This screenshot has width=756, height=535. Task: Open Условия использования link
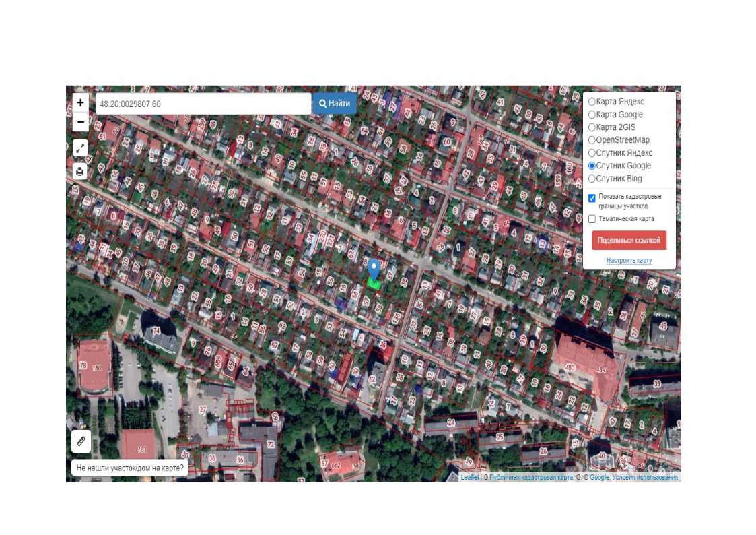click(645, 477)
